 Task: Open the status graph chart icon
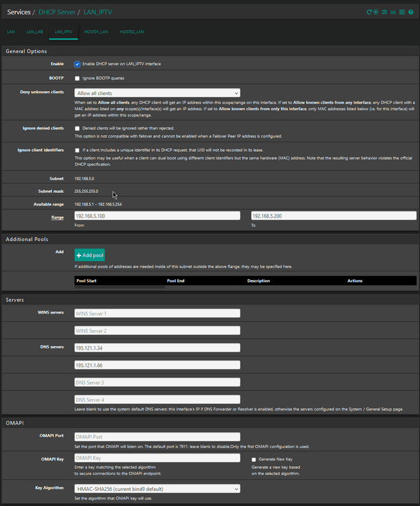(393, 12)
